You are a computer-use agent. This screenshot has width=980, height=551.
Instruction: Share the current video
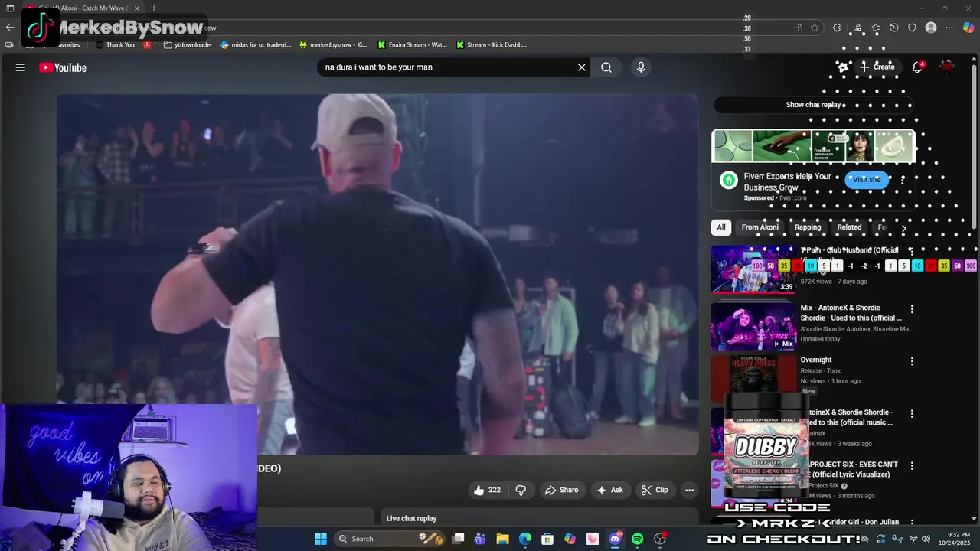561,490
